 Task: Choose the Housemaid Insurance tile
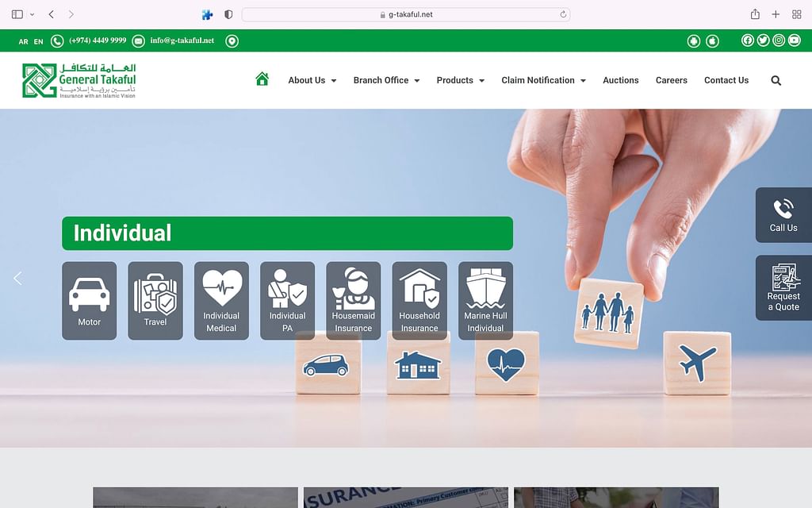353,301
